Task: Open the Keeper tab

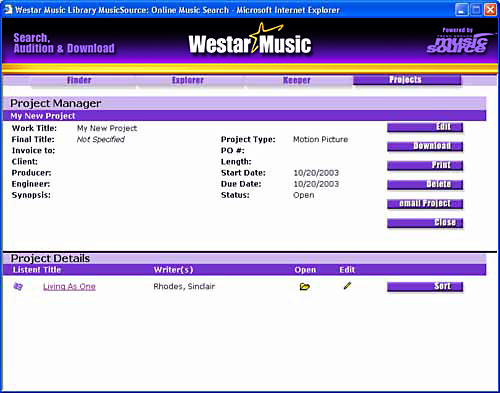Action: pos(297,80)
